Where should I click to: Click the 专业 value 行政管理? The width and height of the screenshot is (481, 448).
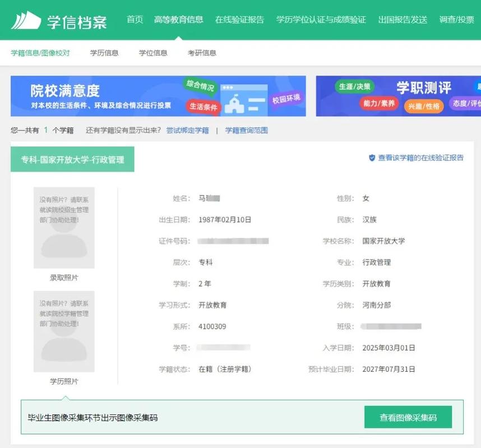[x=376, y=262]
